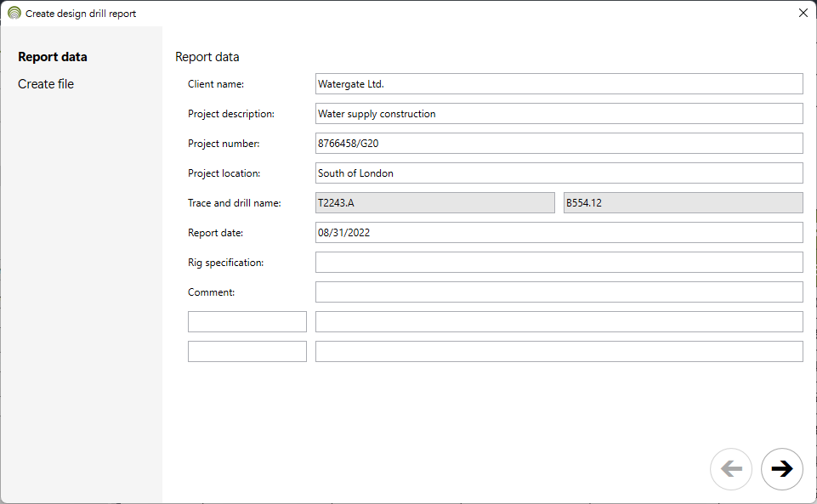Edit the Report date field

coord(559,232)
